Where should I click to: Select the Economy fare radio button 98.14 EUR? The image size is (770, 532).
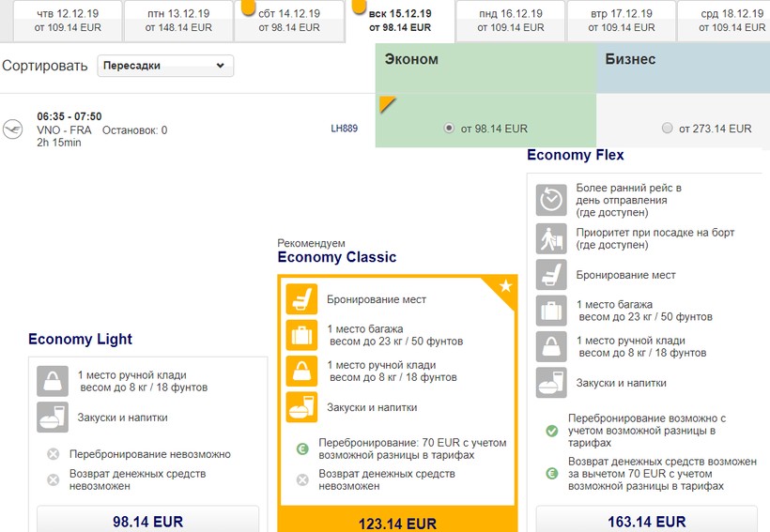pos(449,129)
